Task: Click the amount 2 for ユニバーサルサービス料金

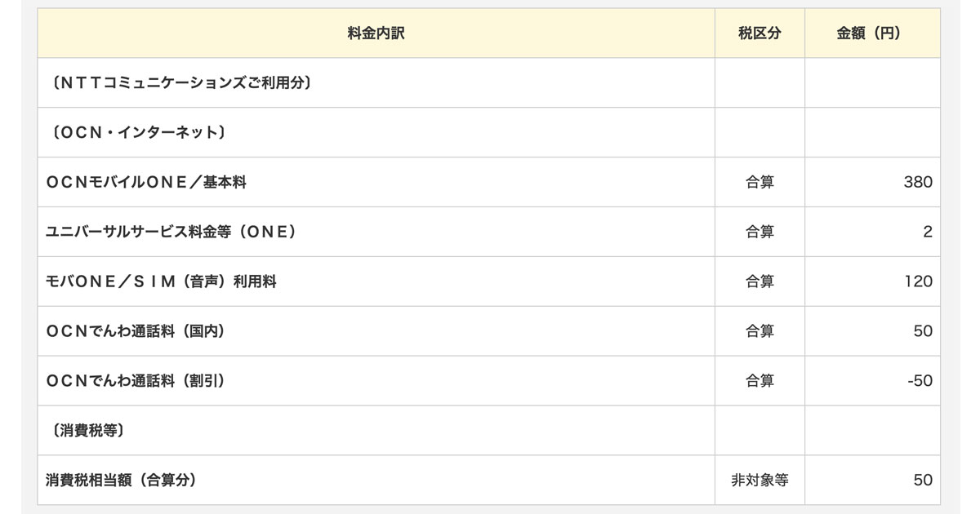Action: [927, 232]
